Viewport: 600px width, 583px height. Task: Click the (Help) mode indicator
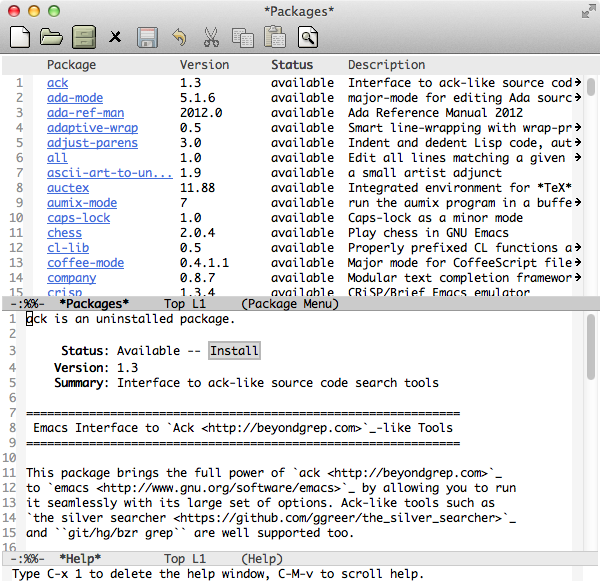click(x=262, y=559)
